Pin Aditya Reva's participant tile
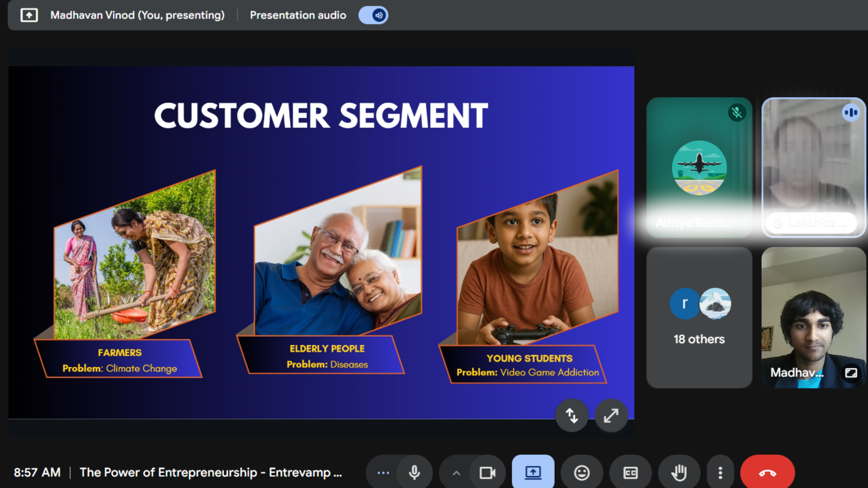This screenshot has height=488, width=868. click(x=699, y=167)
